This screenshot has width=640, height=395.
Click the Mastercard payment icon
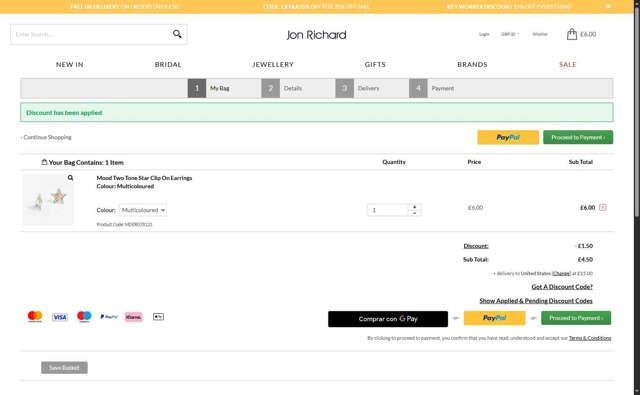pos(35,316)
